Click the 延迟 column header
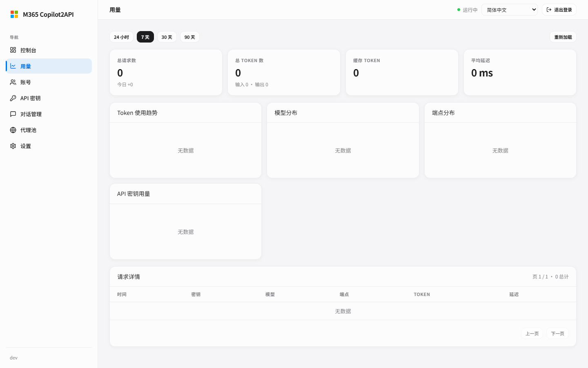The height and width of the screenshot is (368, 588). click(x=514, y=294)
